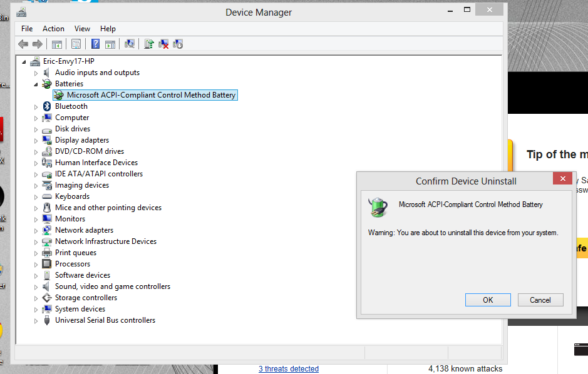The image size is (588, 374).
Task: Click the DVD/CD-ROM drives icon
Action: point(47,151)
